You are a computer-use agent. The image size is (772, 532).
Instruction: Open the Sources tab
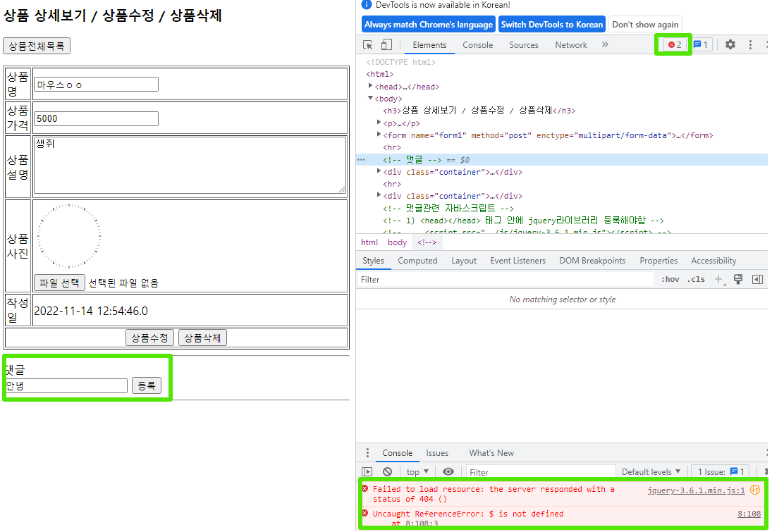(x=523, y=45)
